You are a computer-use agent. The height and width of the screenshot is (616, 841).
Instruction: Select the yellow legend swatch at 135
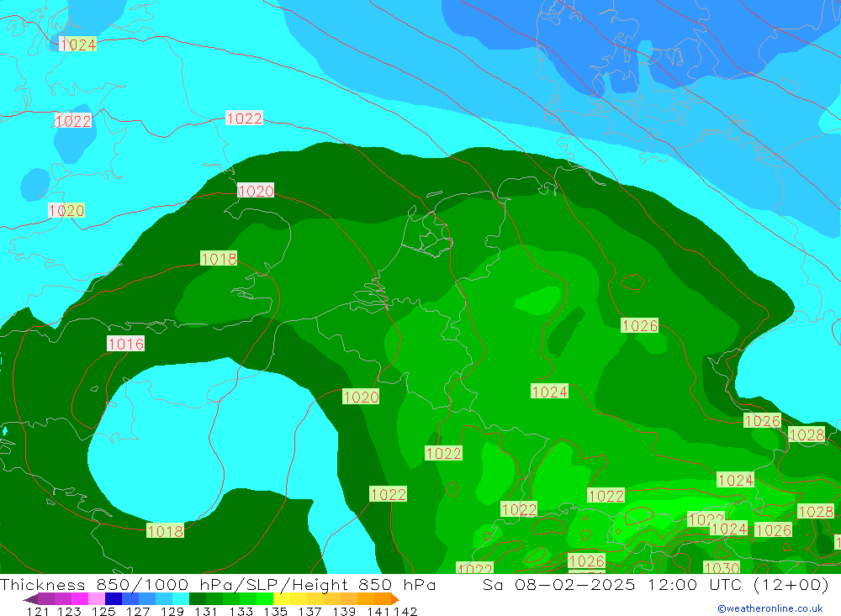coord(282,599)
